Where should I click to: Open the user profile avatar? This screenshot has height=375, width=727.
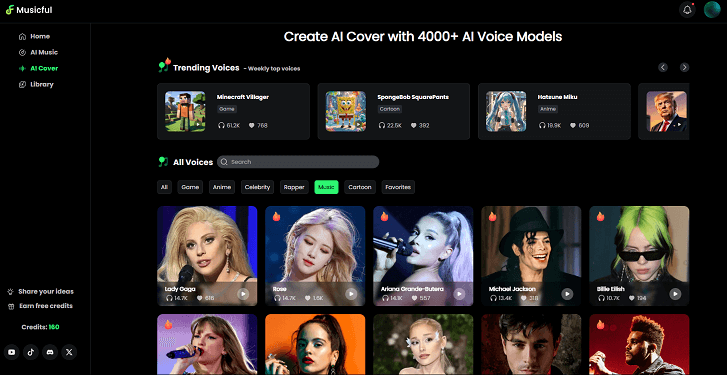pos(712,10)
